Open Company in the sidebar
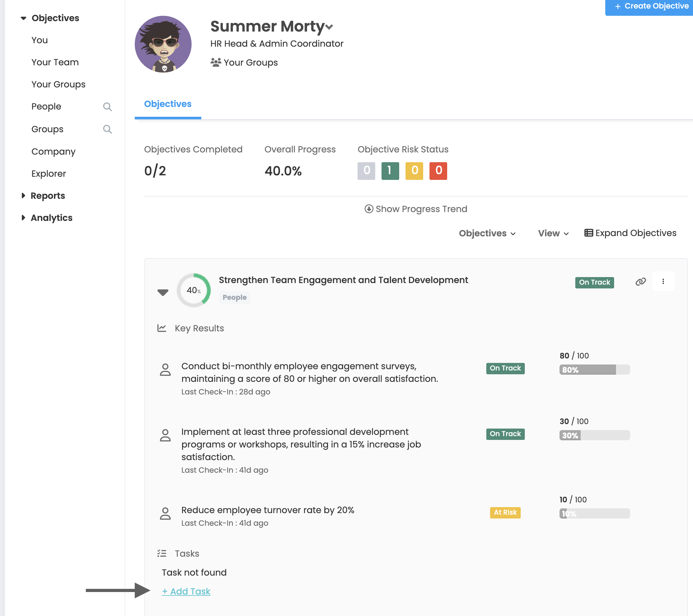Image resolution: width=693 pixels, height=616 pixels. tap(53, 151)
